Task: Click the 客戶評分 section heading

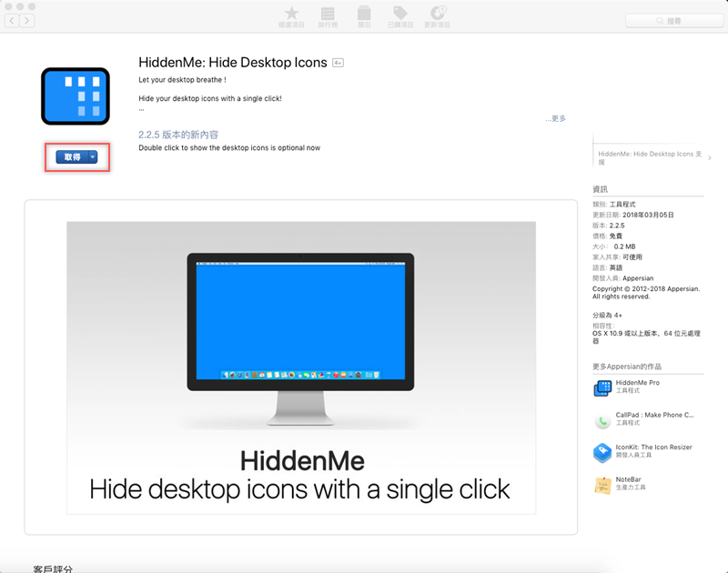Action: [x=53, y=568]
